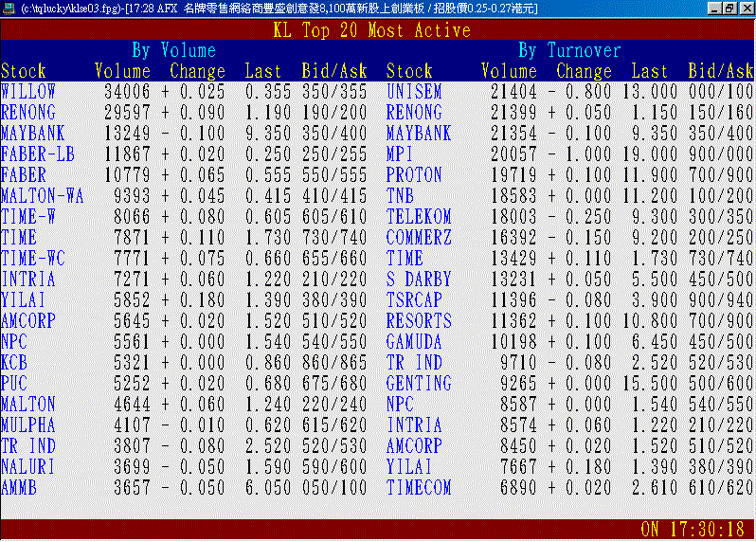Click the AMMB stock name

(x=19, y=488)
